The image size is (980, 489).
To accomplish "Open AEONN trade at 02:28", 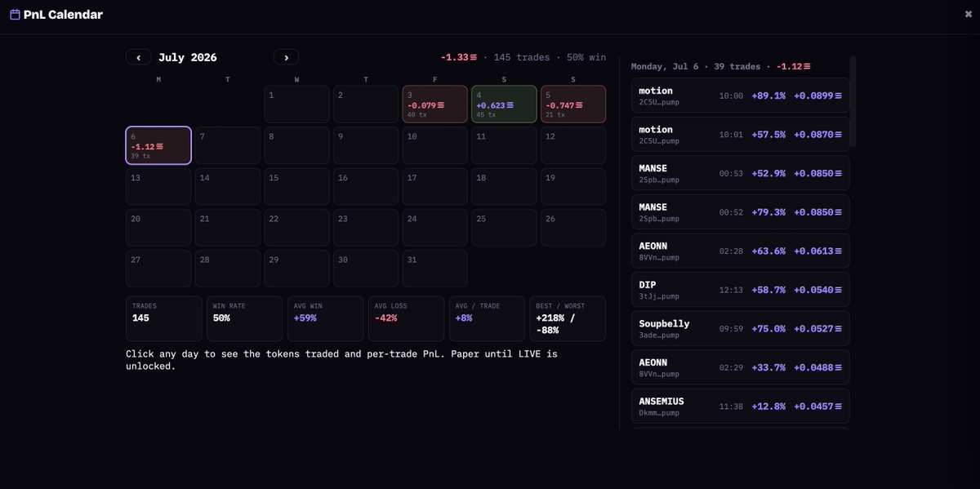I will click(x=740, y=251).
